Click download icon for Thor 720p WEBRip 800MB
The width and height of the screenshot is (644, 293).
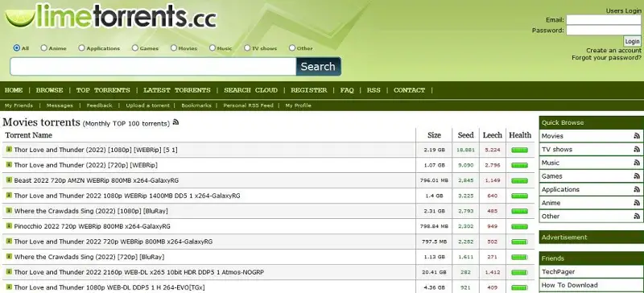(x=9, y=241)
